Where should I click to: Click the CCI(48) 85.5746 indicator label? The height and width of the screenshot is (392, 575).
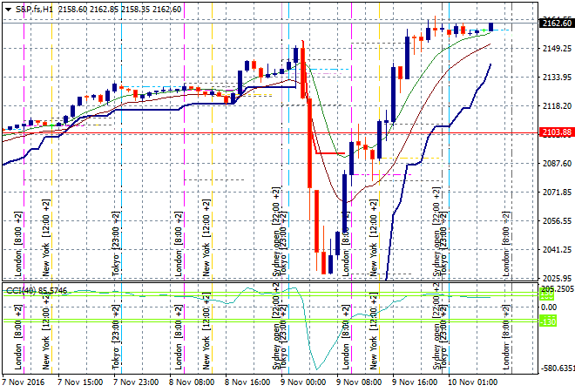pos(36,291)
